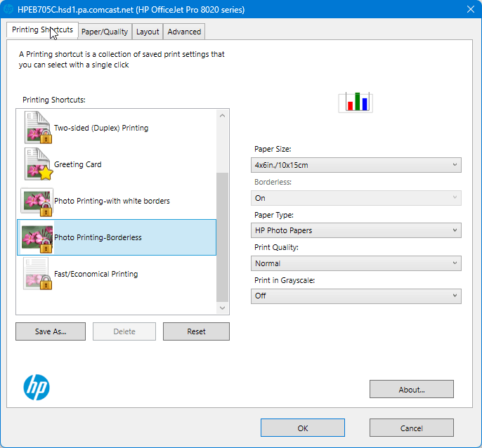This screenshot has height=448, width=482.
Task: Open the Paper Size dropdown
Action: click(356, 165)
